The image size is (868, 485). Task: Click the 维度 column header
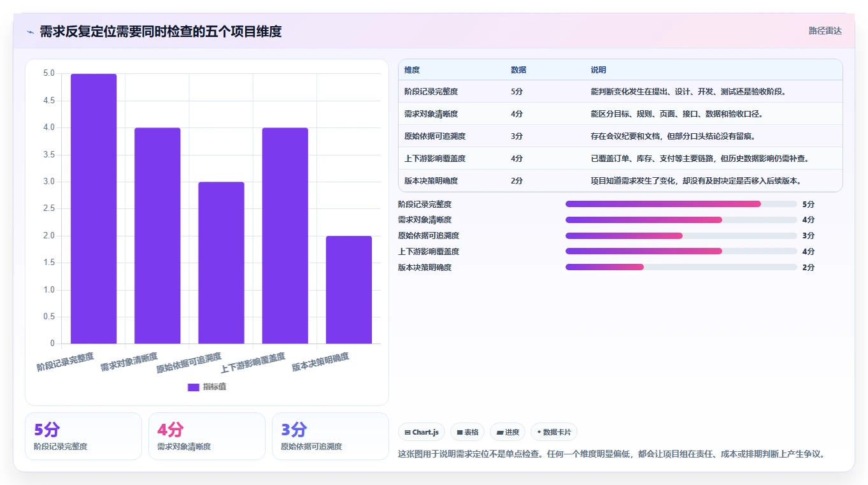tap(412, 70)
